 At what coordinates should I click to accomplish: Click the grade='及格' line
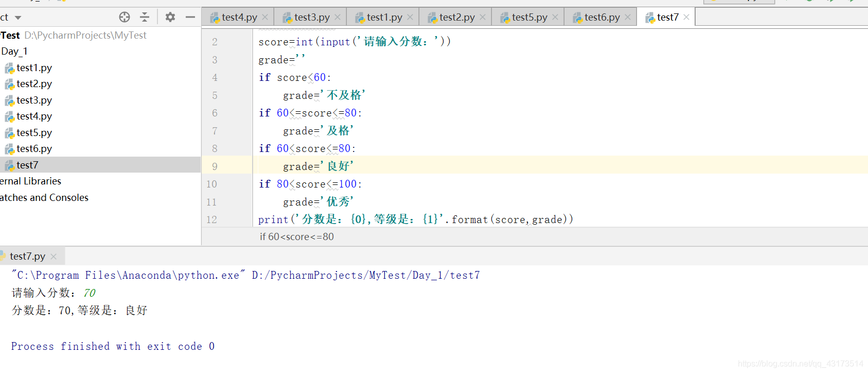318,131
